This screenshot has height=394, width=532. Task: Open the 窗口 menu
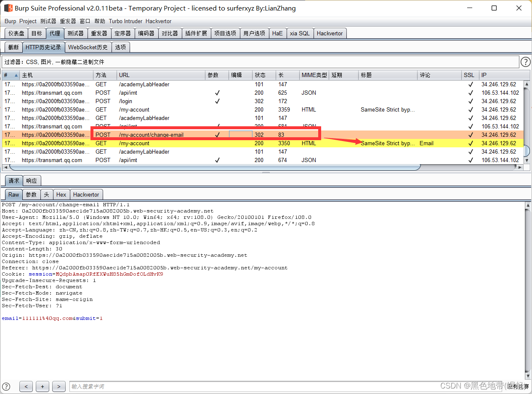(x=85, y=21)
